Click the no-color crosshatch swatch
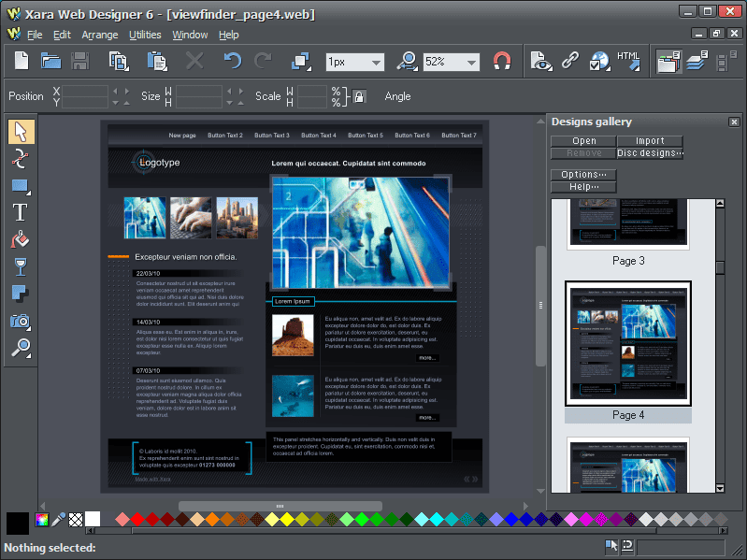 click(x=76, y=520)
